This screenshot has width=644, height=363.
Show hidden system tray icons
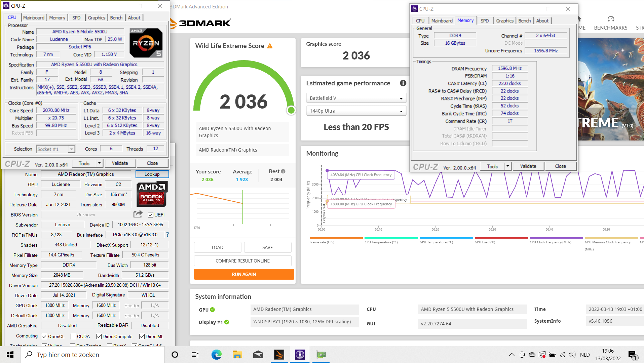[x=512, y=355]
